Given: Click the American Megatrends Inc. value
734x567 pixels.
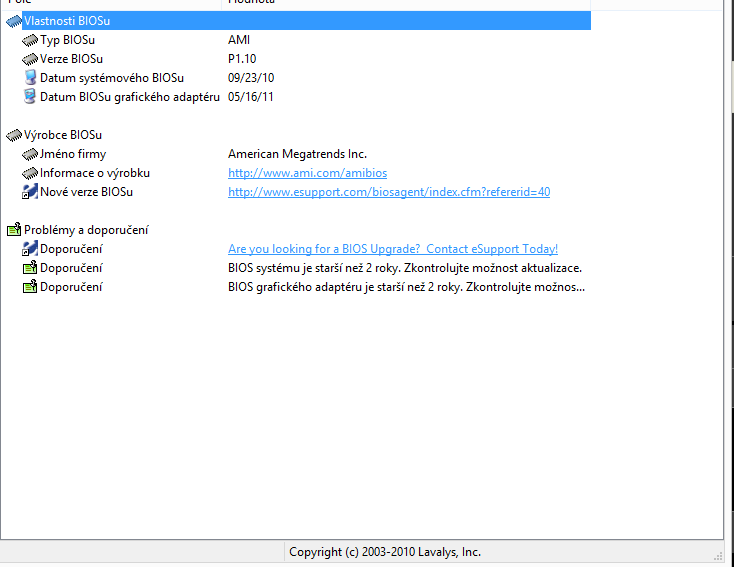Looking at the screenshot, I should point(297,154).
